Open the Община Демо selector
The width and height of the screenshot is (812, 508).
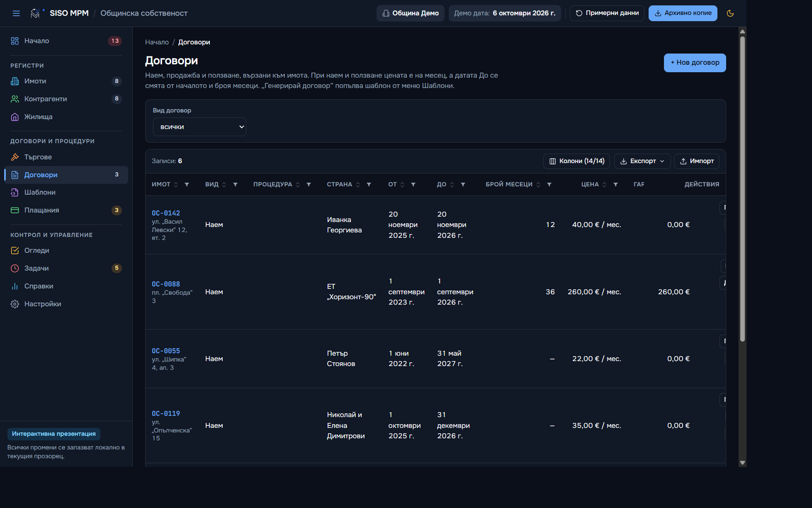410,13
